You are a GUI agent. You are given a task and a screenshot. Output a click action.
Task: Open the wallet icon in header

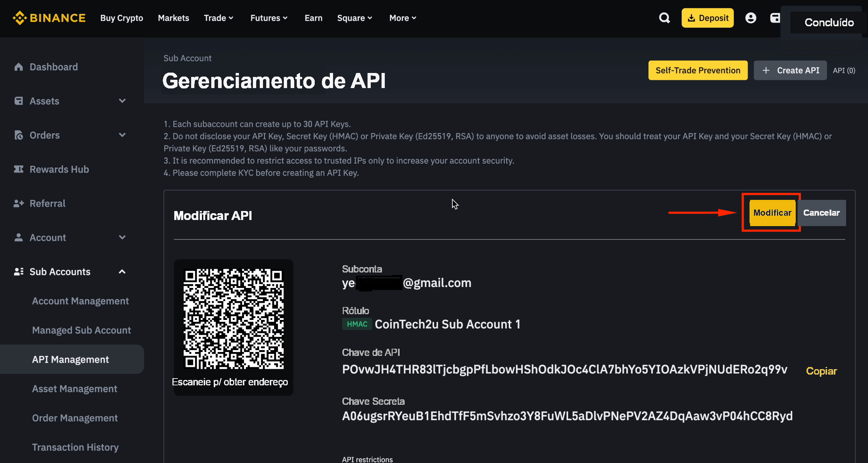coord(775,18)
